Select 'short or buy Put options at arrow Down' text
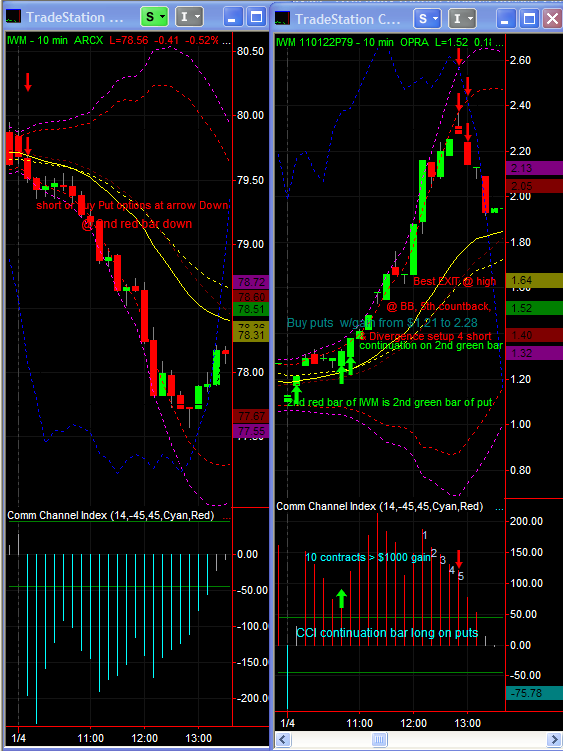Screen dimensions: 563x751 click(x=132, y=205)
